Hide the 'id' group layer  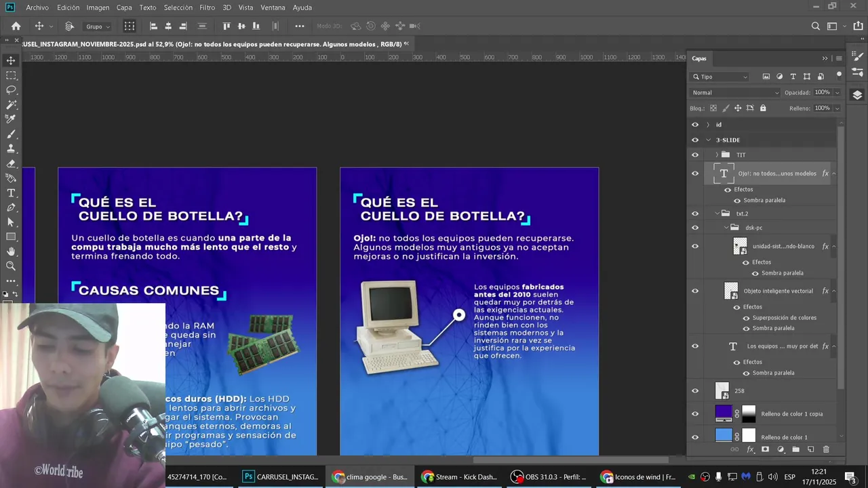694,125
